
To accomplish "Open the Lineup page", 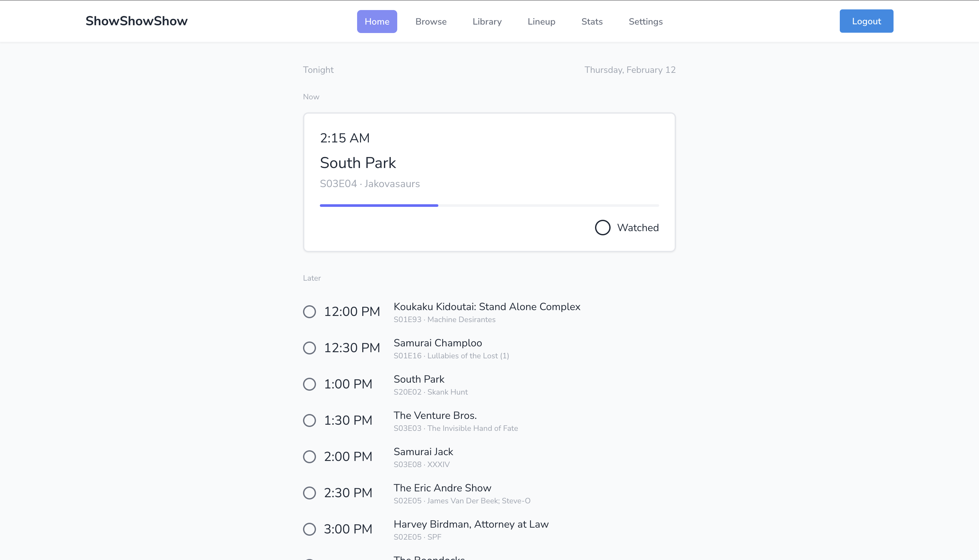I will point(541,22).
